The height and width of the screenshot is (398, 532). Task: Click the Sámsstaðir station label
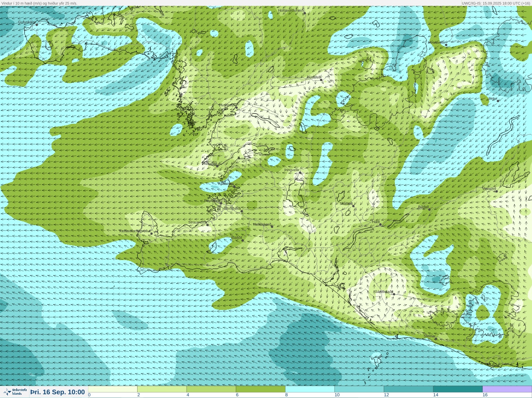coord(383,292)
